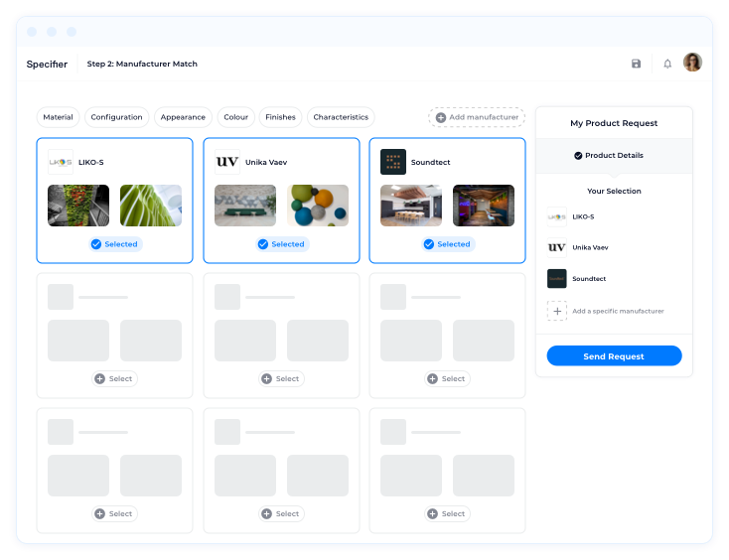Viewport: 729px width, 560px height.
Task: Click the LIKO-S logo in card
Action: (x=61, y=162)
